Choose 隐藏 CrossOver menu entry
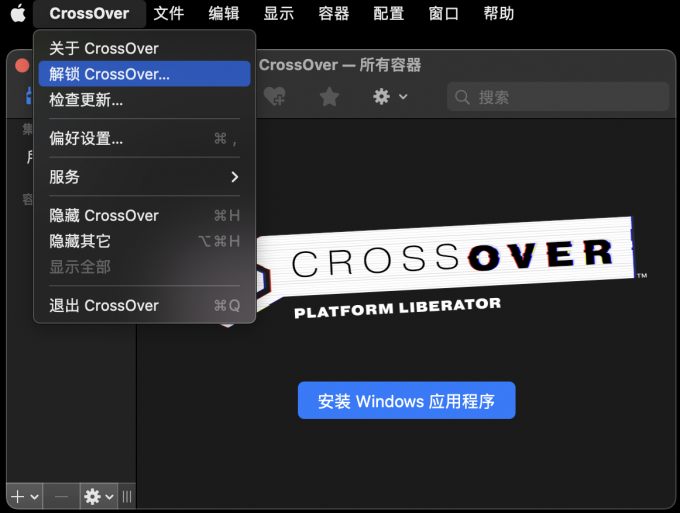The image size is (680, 513). point(144,216)
